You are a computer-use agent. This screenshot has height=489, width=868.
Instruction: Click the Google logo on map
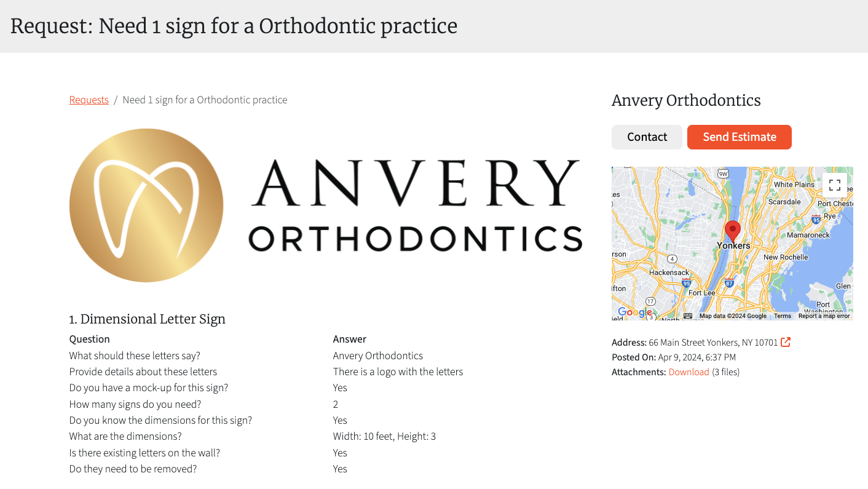point(634,312)
